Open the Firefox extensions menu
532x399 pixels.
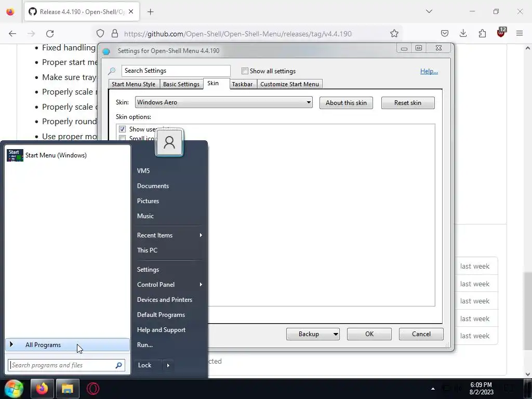point(482,33)
